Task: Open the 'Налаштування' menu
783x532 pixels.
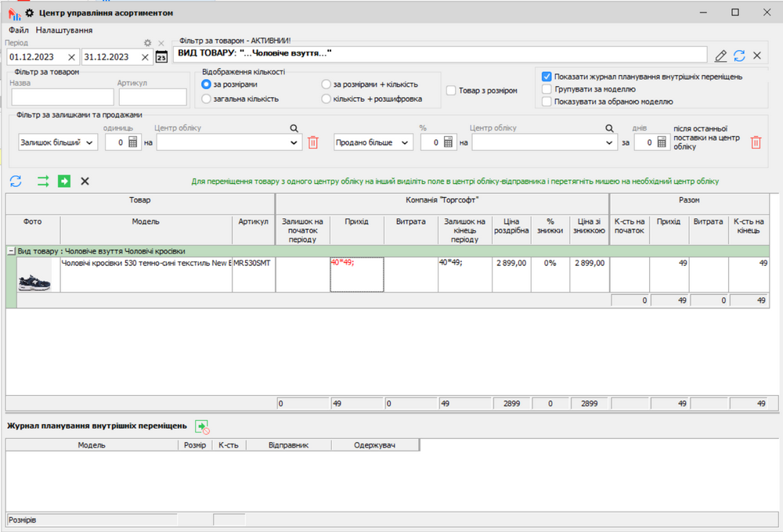Action: pos(64,30)
